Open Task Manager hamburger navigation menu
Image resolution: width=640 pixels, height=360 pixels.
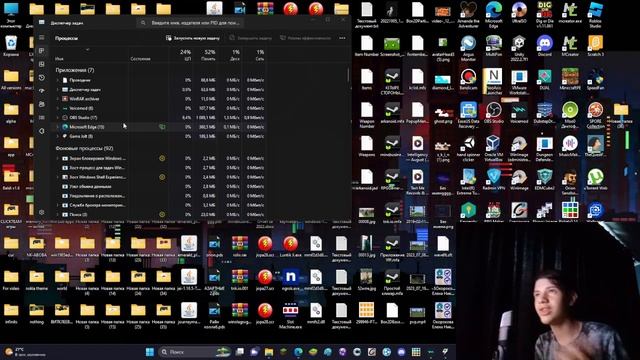(42, 38)
